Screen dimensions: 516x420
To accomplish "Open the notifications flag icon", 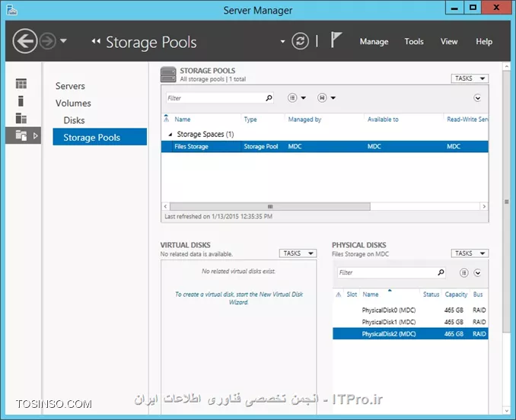I will [x=336, y=40].
